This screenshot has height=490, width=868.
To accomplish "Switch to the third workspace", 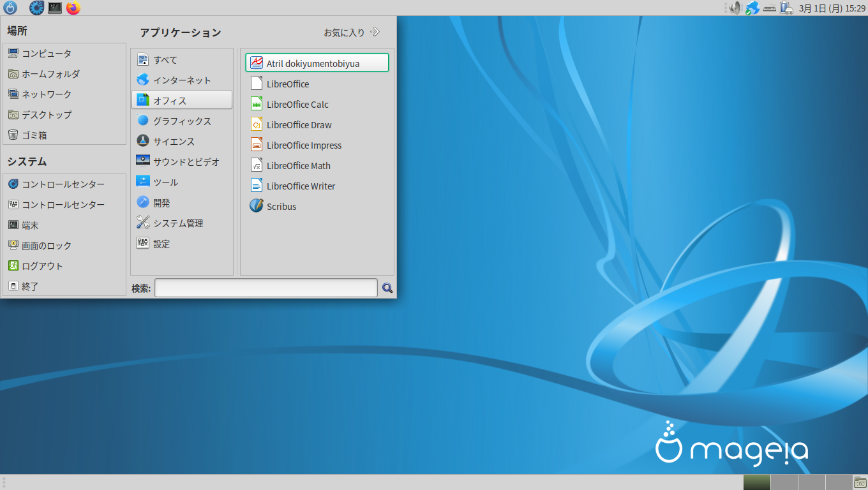I will tap(812, 482).
